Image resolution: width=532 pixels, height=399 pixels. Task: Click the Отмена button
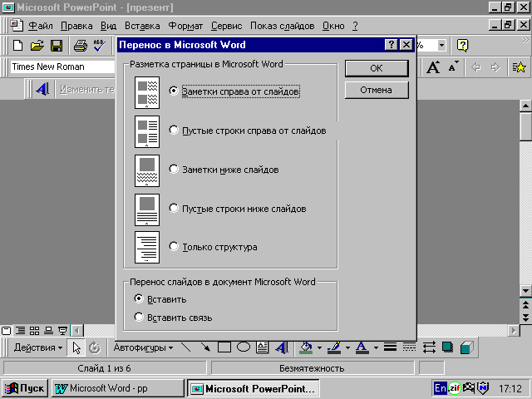click(x=377, y=90)
